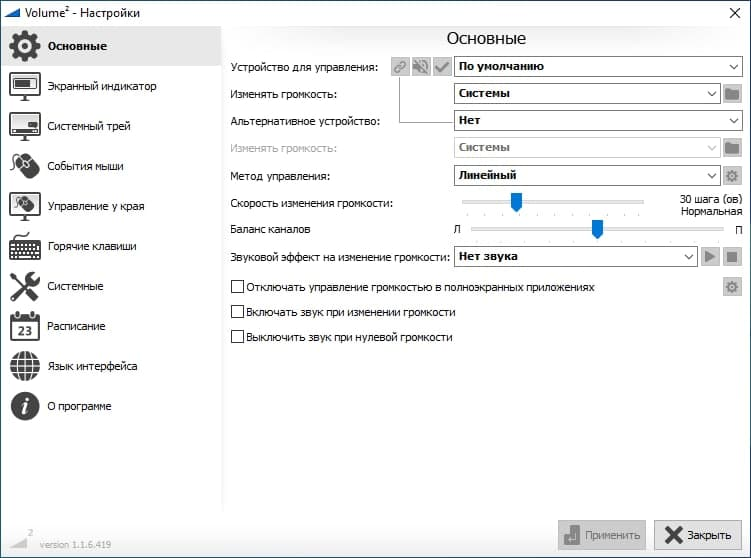Open folder icon beside first Системы dropdown
Viewport: 751px width, 558px height.
[x=732, y=94]
